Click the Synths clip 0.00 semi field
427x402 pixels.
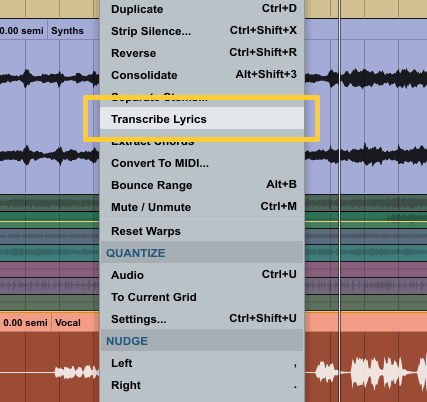22,31
